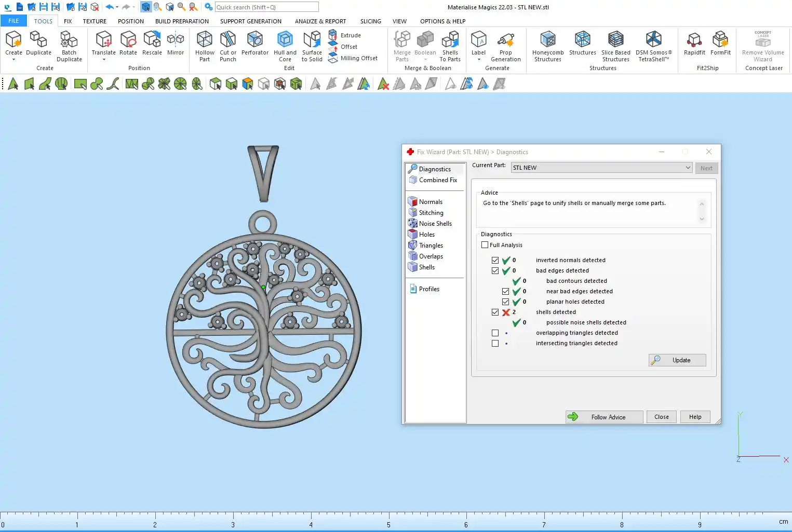The height and width of the screenshot is (532, 792).
Task: Open the Translate dropdown arrow
Action: 104,60
